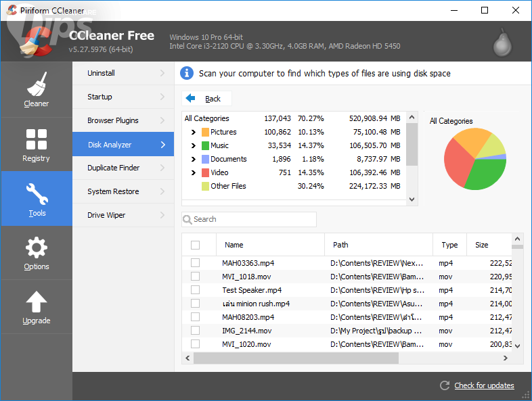
Task: Open the Cleaner broom icon
Action: tap(36, 85)
